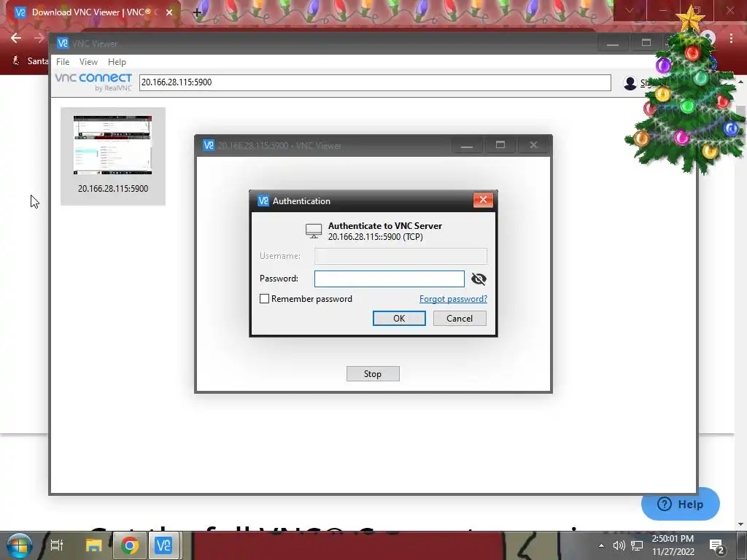This screenshot has height=560, width=747.
Task: Select the 20.166.28.115:5900 connection thumbnail
Action: [x=113, y=156]
